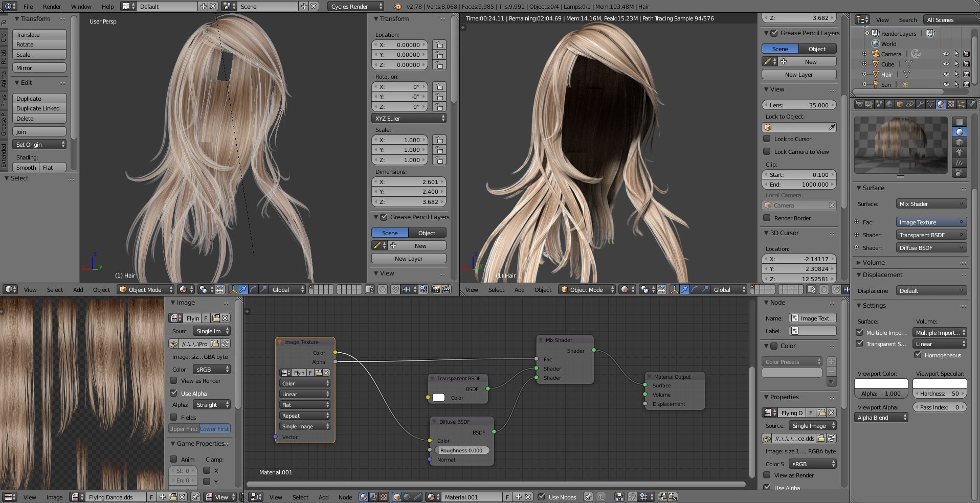Open the Help menu
The width and height of the screenshot is (980, 503).
107,7
